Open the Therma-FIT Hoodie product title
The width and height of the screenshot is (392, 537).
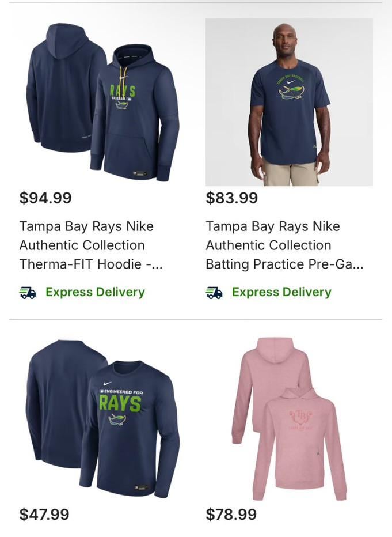pos(90,245)
